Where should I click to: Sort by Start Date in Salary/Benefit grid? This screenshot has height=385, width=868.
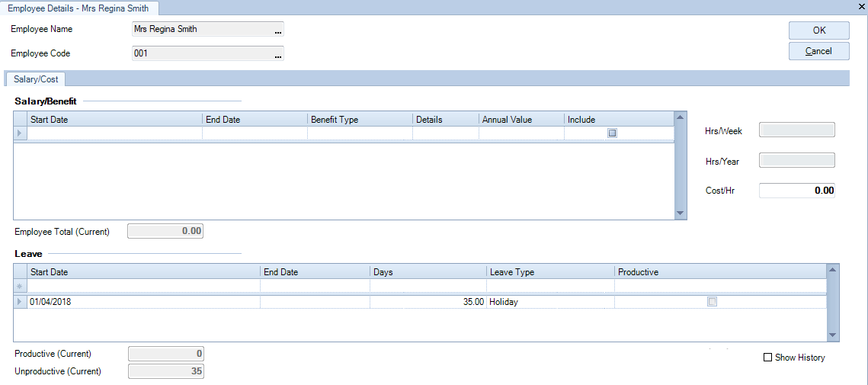114,120
